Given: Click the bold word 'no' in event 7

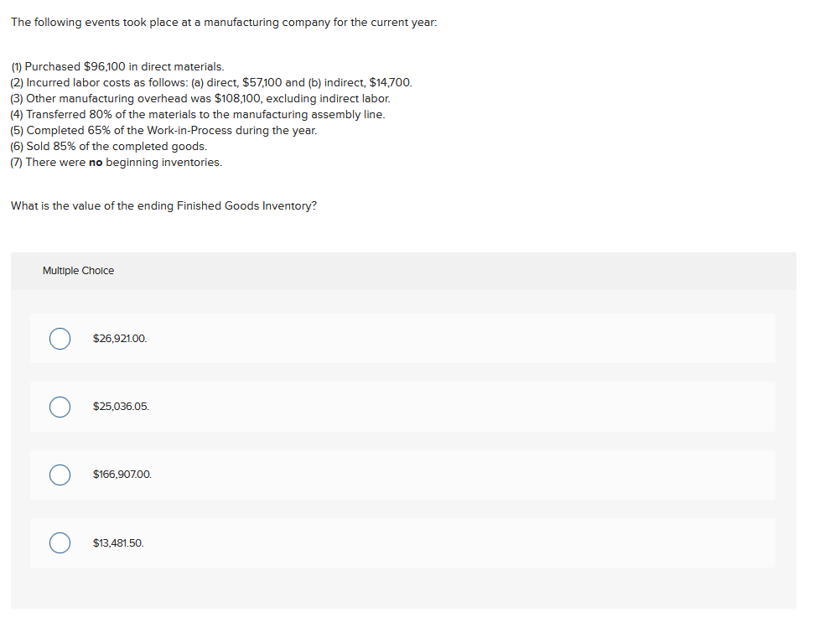Looking at the screenshot, I should pos(96,162).
